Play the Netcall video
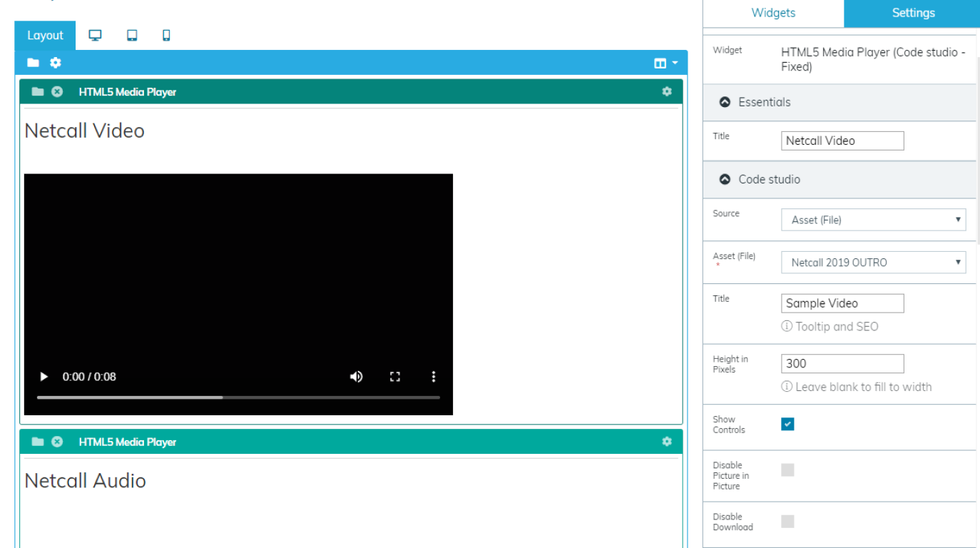980x548 pixels. coord(44,377)
